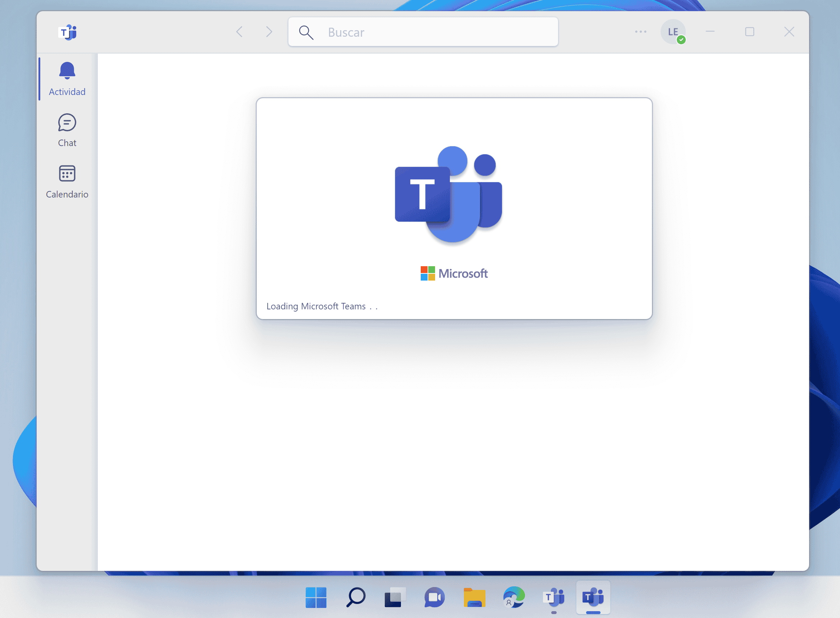Open the three-dot settings menu
The width and height of the screenshot is (840, 618).
point(641,32)
